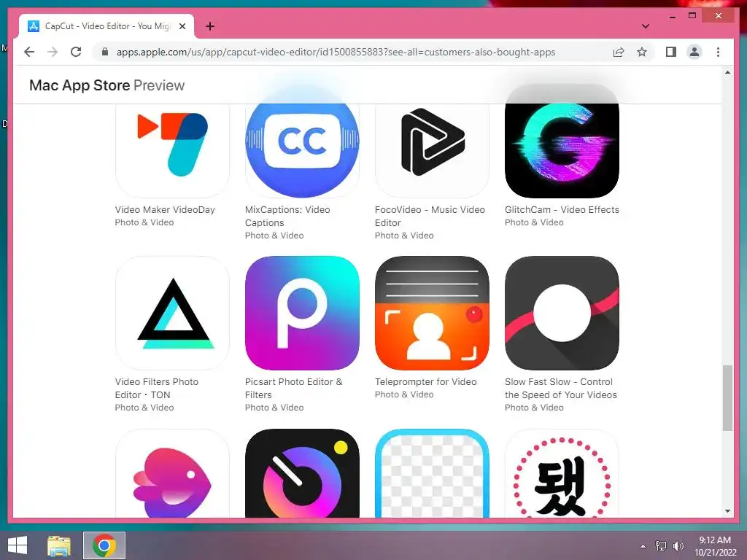Click the address bar URL

click(x=336, y=52)
